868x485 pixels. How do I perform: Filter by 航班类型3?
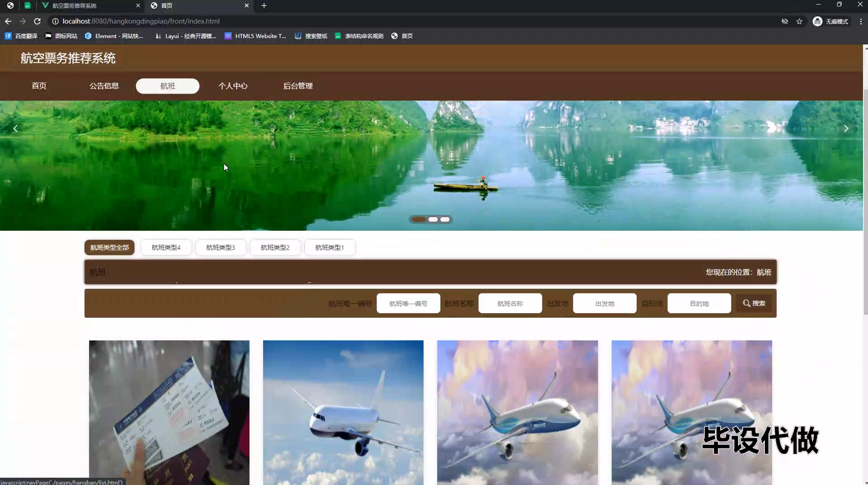pos(221,247)
